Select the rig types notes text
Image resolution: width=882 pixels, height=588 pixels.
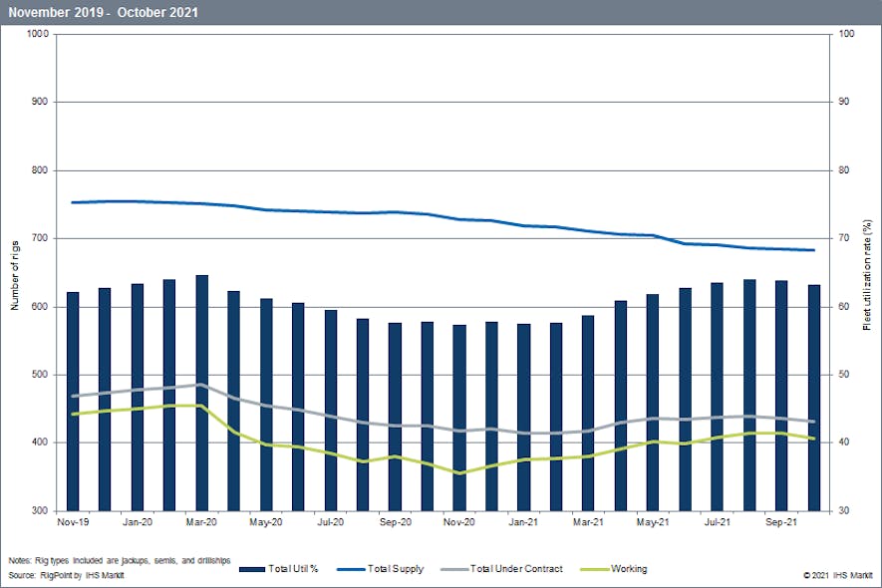pyautogui.click(x=122, y=559)
